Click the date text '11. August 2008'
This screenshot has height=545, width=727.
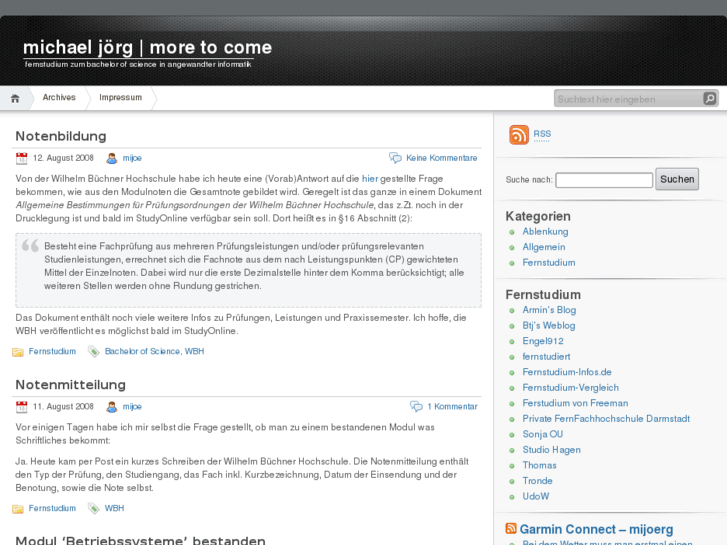(x=63, y=407)
